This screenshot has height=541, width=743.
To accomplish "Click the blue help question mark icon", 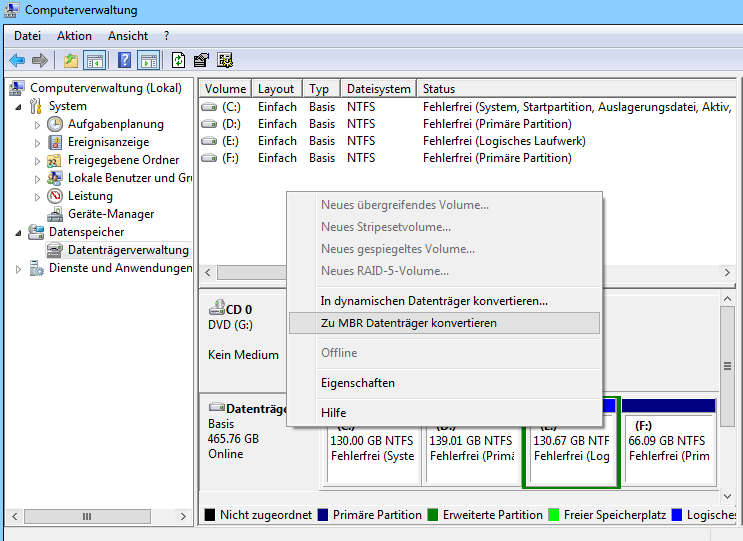I will click(124, 60).
